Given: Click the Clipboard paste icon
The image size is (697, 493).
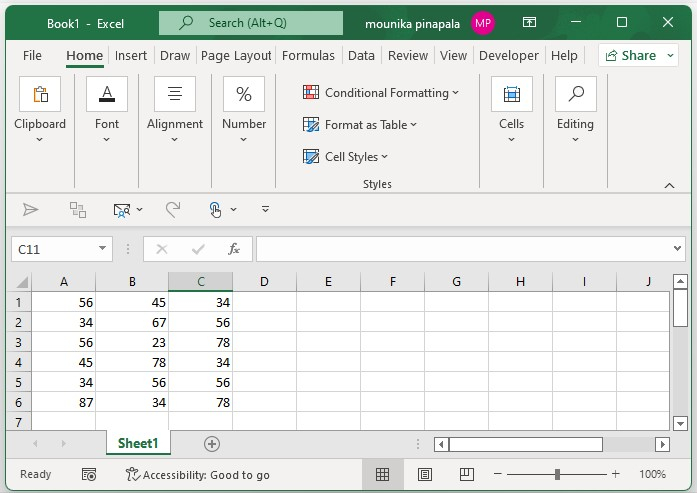Looking at the screenshot, I should (40, 95).
